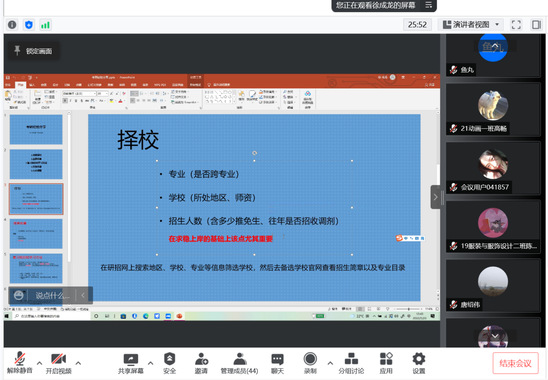Image resolution: width=548 pixels, height=380 pixels.
Task: Collapse the participant video panel arrow
Action: [435, 197]
